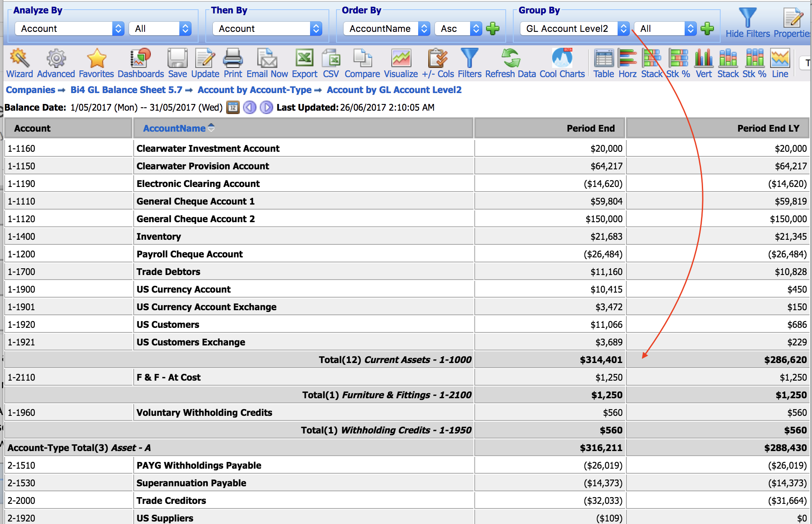Viewport: 812px width, 524px height.
Task: Click Trade Creditors row name
Action: coord(171,501)
